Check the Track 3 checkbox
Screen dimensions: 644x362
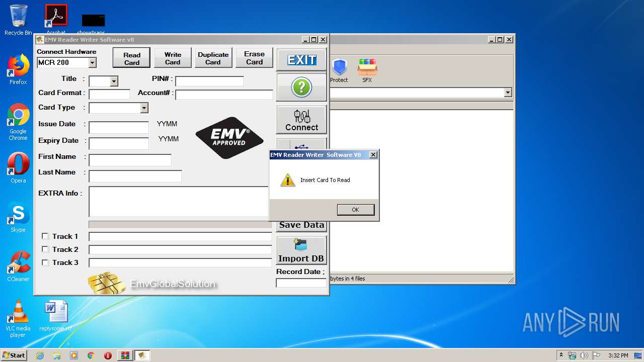45,262
